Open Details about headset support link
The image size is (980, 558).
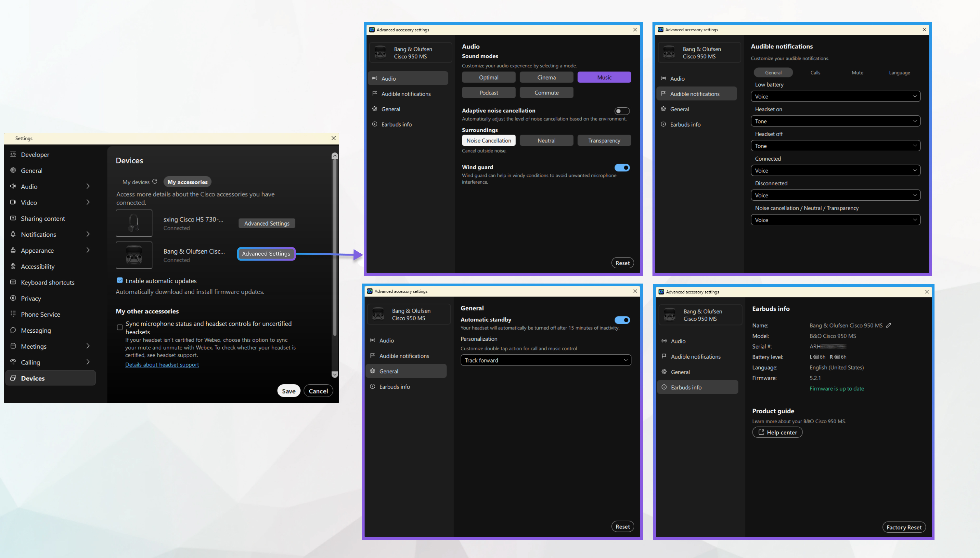click(162, 365)
